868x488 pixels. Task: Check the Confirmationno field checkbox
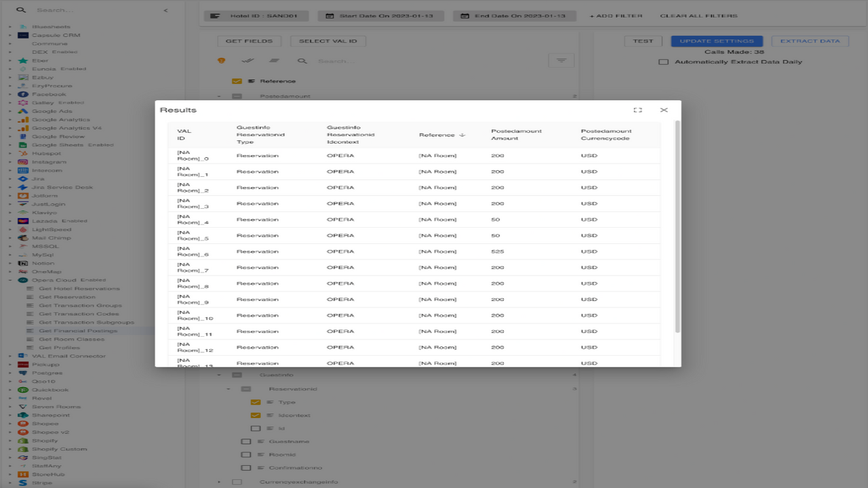(246, 468)
